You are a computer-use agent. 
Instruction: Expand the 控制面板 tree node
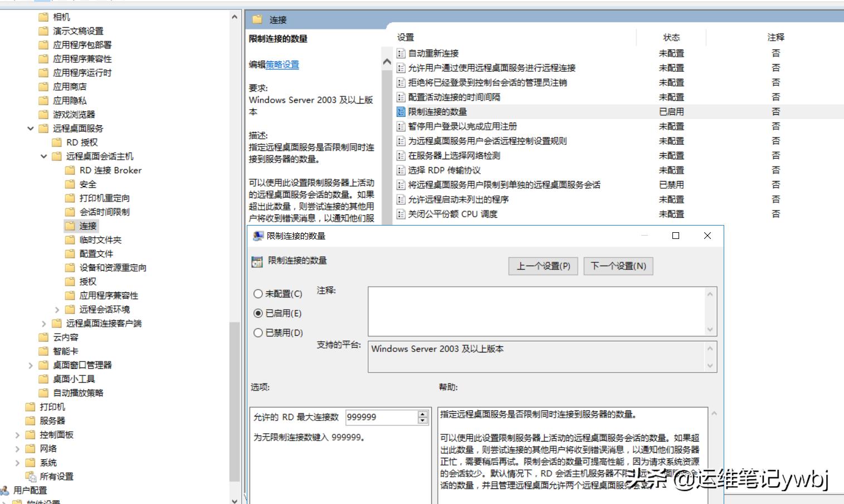click(x=17, y=434)
